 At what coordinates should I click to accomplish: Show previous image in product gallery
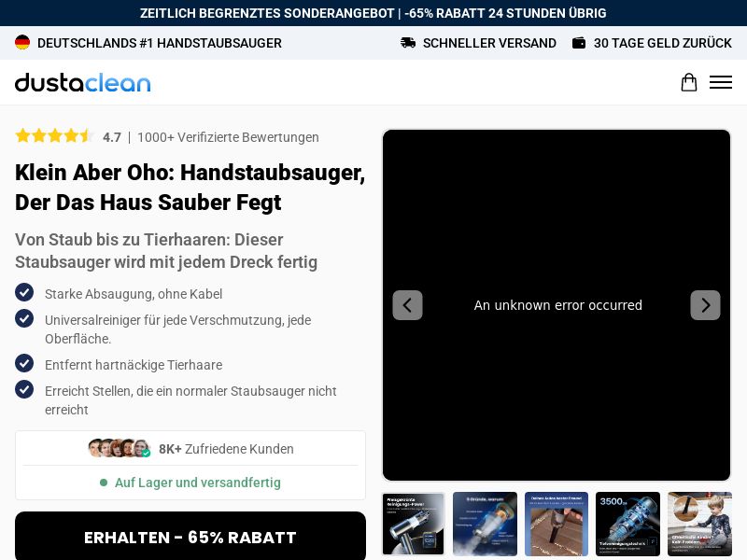407,305
